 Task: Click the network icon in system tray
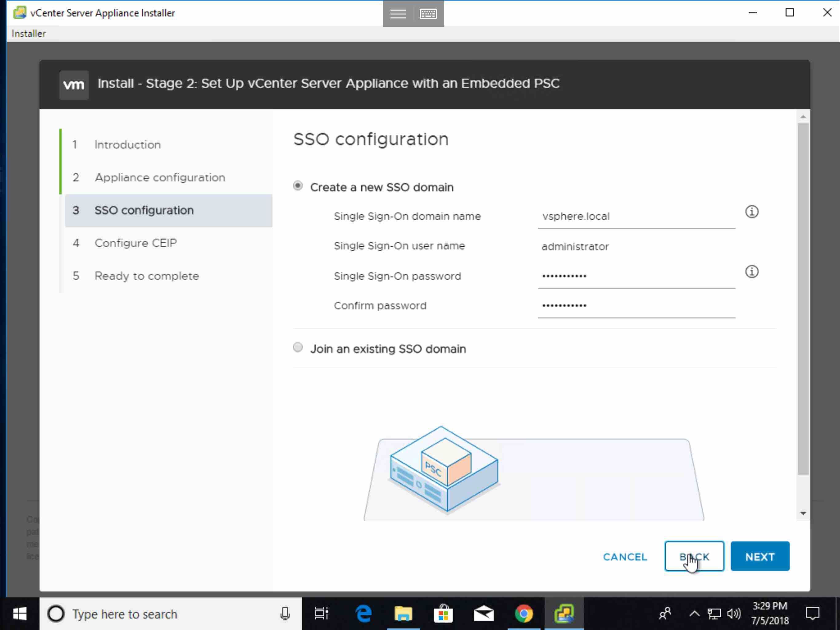point(714,614)
